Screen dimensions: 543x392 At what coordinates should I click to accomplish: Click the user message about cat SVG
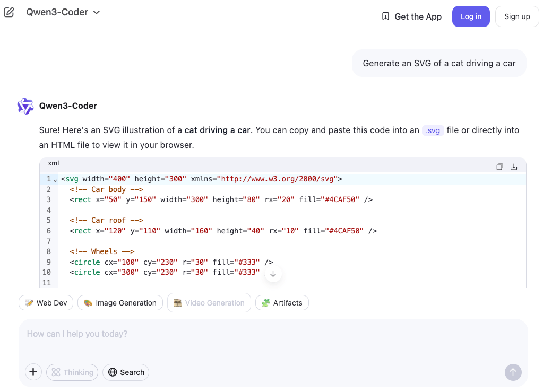click(439, 63)
